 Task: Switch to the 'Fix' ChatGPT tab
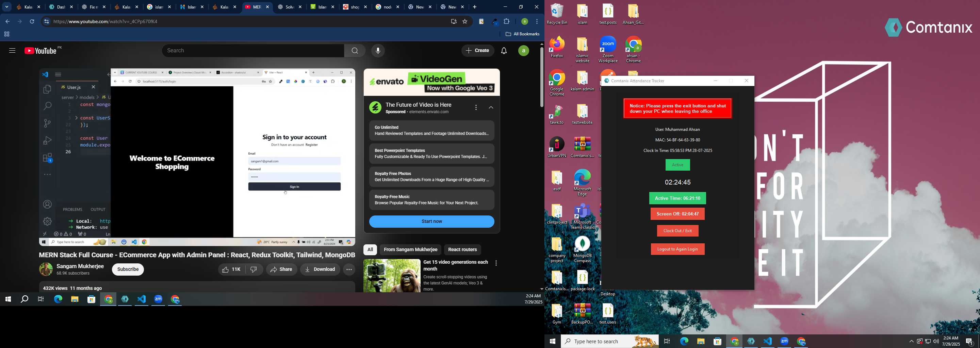pos(94,7)
